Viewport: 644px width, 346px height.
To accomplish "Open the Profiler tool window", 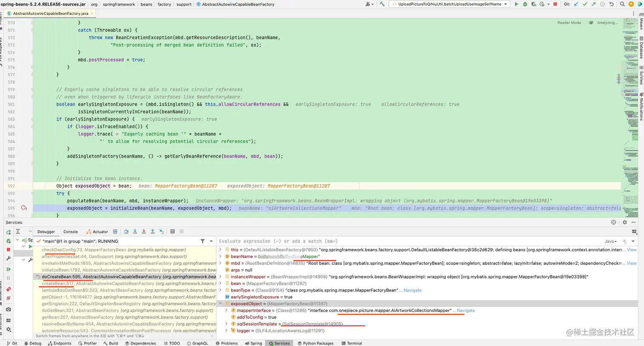I will (87, 343).
